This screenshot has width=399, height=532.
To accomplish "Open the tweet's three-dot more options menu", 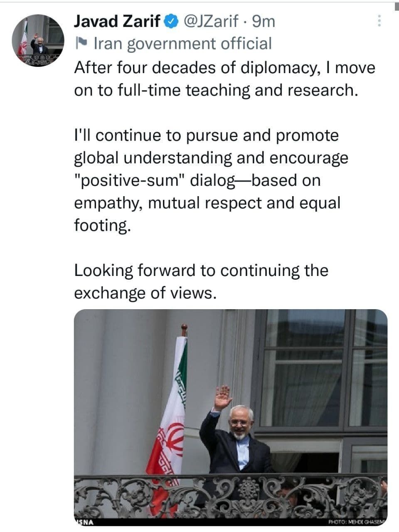I will (379, 21).
